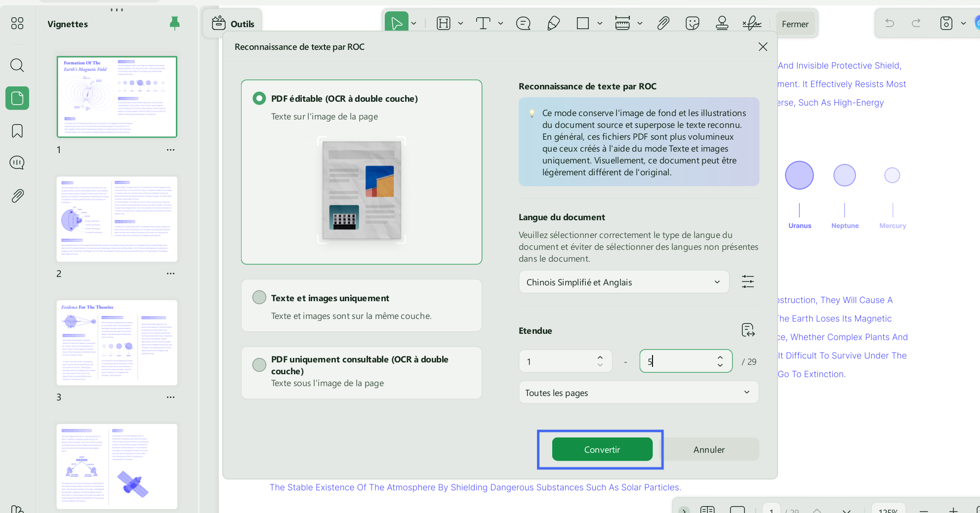Viewport: 980px width, 513px height.
Task: Open page 2 thumbnail options menu
Action: pos(170,274)
